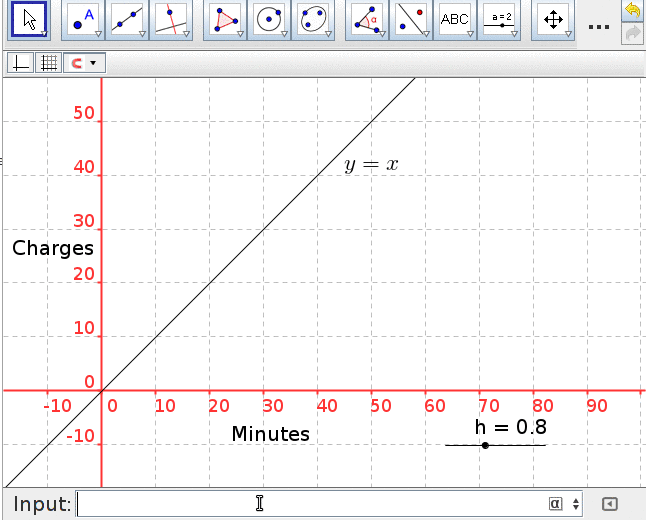The height and width of the screenshot is (520, 646).
Task: Click the slider h handle
Action: (x=485, y=445)
